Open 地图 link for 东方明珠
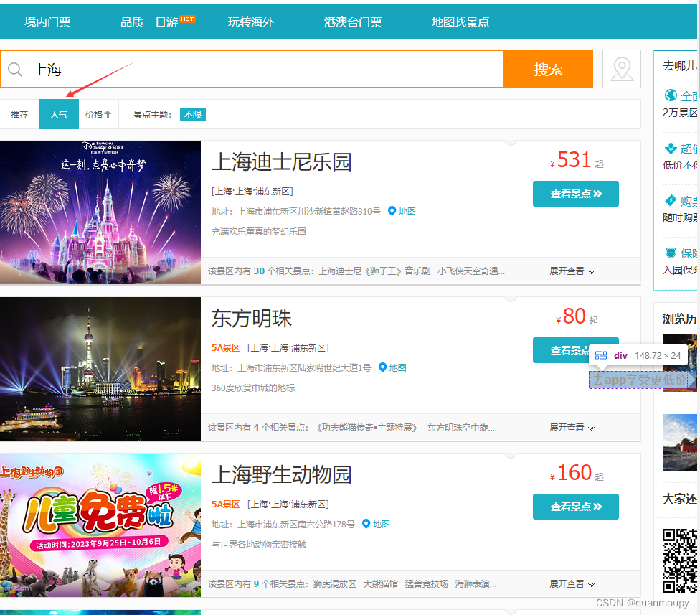 [397, 367]
